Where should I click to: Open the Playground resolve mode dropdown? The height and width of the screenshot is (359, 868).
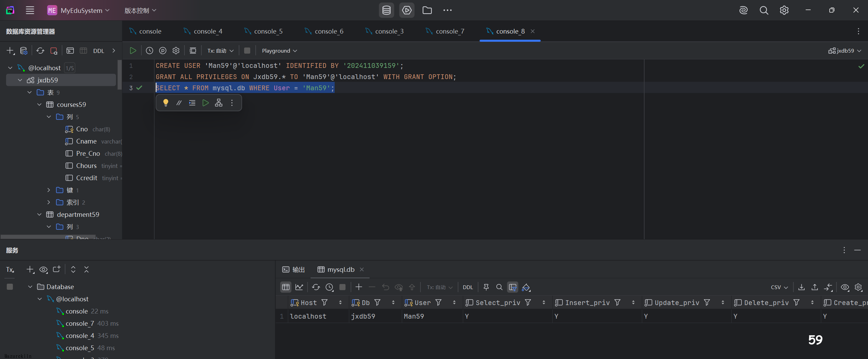pyautogui.click(x=279, y=51)
